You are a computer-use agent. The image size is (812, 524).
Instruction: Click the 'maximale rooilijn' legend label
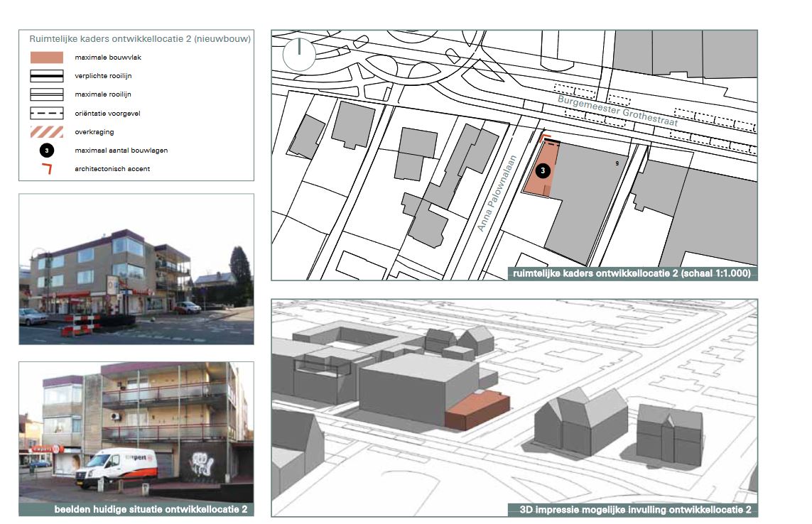102,94
